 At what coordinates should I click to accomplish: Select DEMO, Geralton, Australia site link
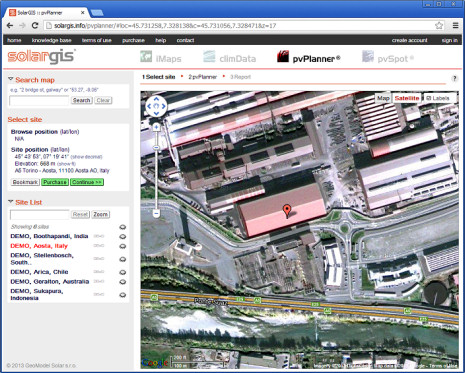(x=50, y=282)
